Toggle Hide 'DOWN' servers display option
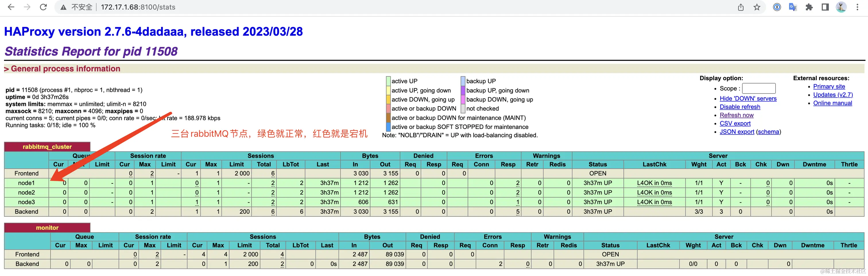Screen dimensions: 868x276 [748, 99]
